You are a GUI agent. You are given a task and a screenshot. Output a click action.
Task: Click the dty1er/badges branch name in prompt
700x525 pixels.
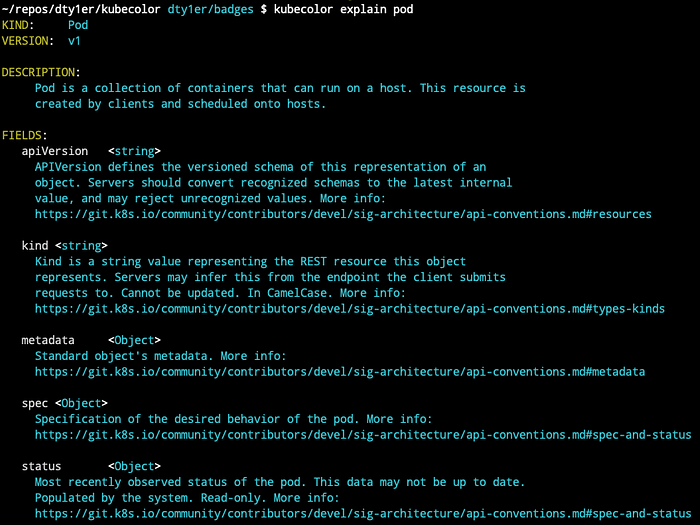pyautogui.click(x=210, y=9)
